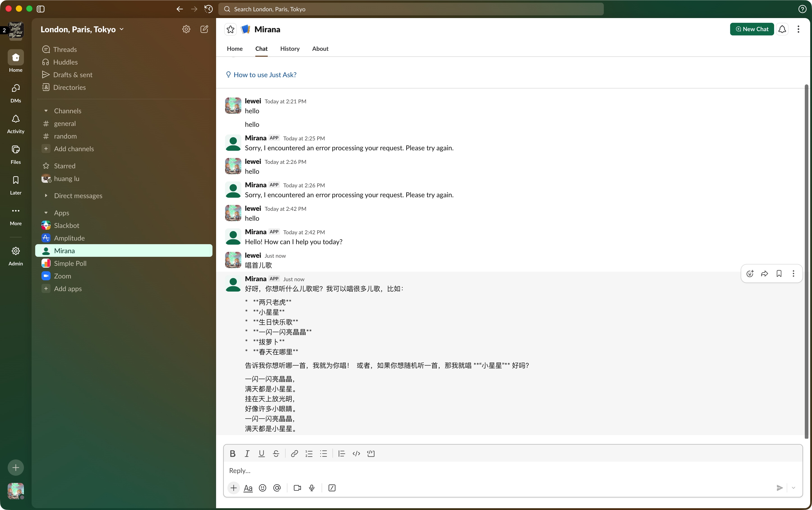Click the record video clip icon

point(297,488)
